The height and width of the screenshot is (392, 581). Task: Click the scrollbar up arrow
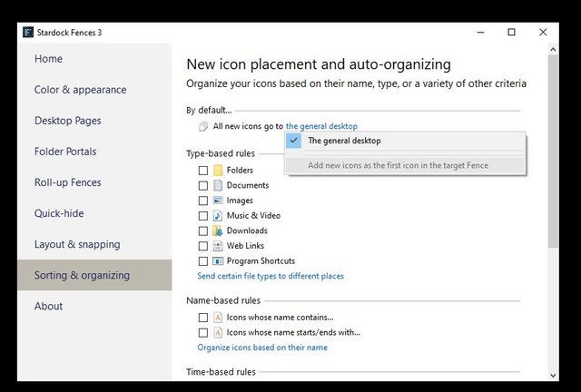[x=553, y=49]
